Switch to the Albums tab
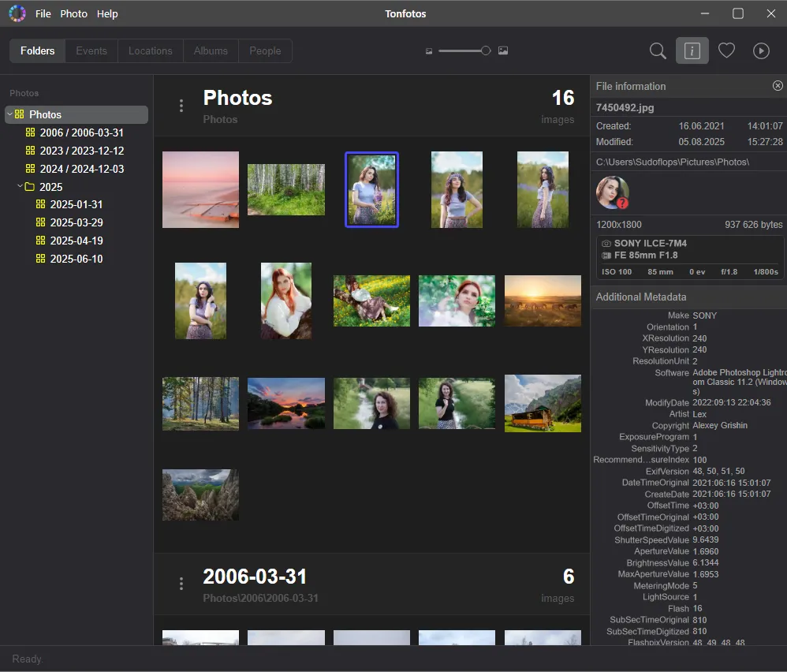The image size is (787, 672). tap(211, 50)
